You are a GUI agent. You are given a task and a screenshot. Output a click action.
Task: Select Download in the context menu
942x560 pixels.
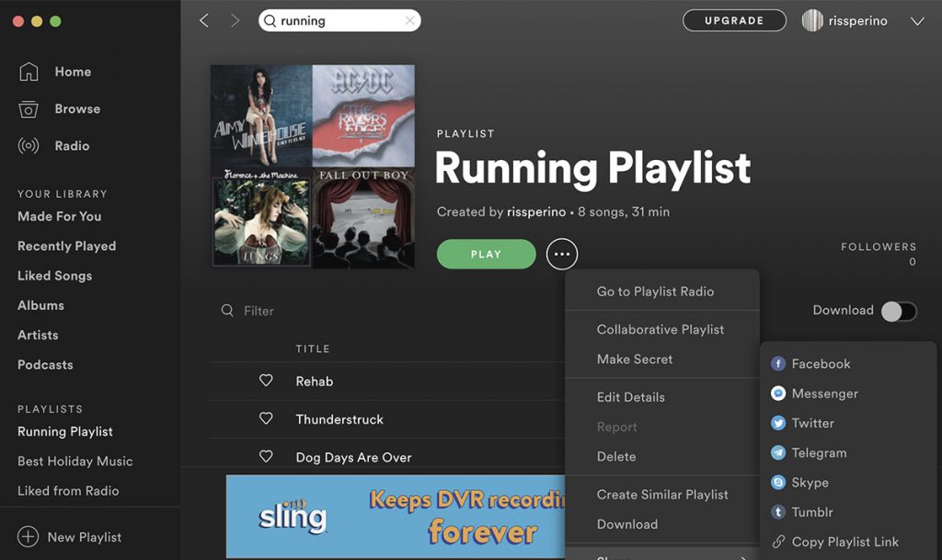coord(627,524)
